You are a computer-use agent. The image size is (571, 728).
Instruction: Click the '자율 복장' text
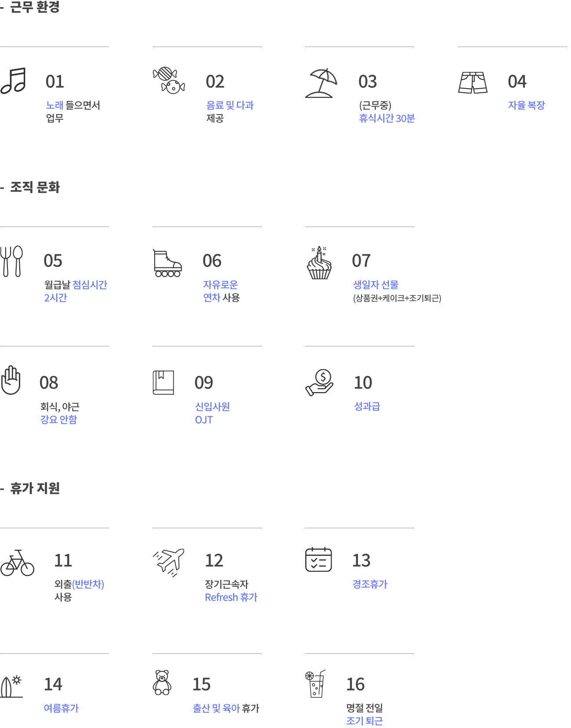[x=526, y=105]
